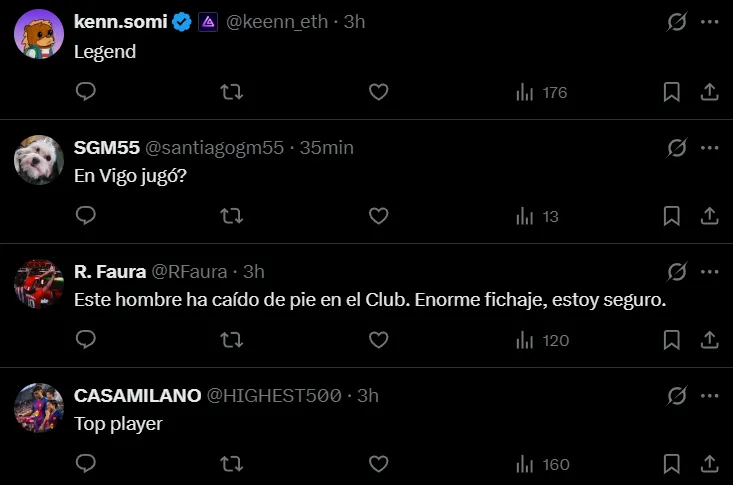This screenshot has height=485, width=733.
Task: Open view count 176 on kenn.somi's tweet
Action: pyautogui.click(x=542, y=92)
